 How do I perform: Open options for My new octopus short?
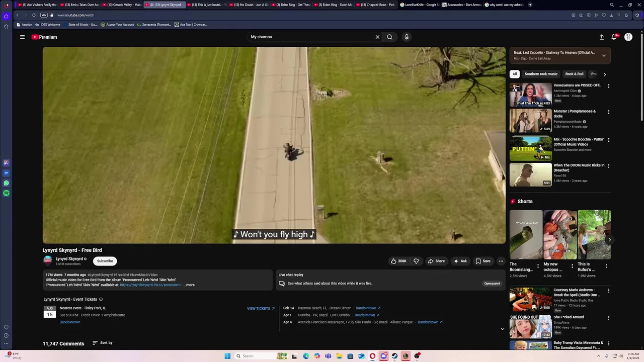(572, 266)
